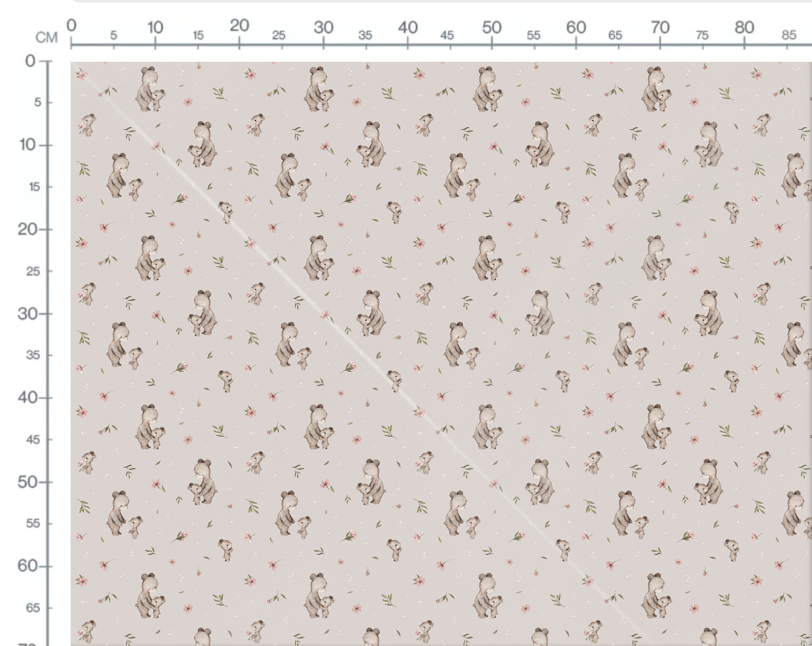Click the "45" mark on vertical ruler
The image size is (812, 646).
tap(33, 440)
